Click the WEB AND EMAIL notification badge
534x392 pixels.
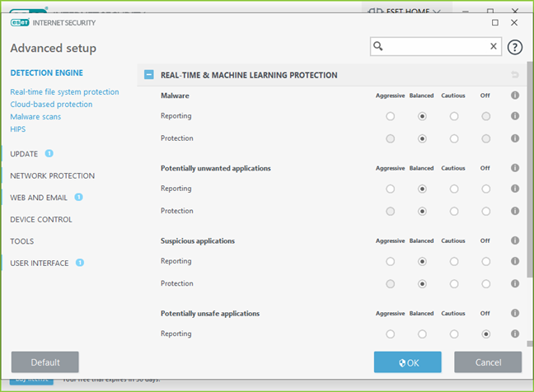(x=78, y=197)
